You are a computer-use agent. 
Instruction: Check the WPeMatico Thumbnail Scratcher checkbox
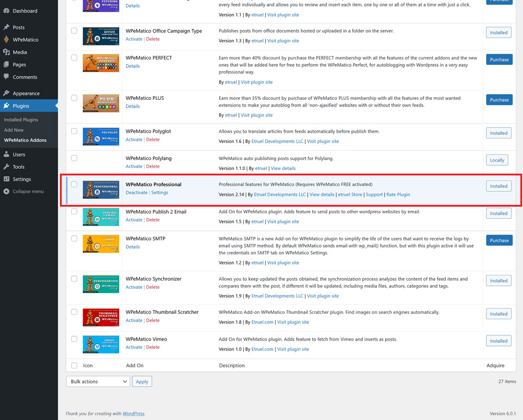click(x=74, y=312)
